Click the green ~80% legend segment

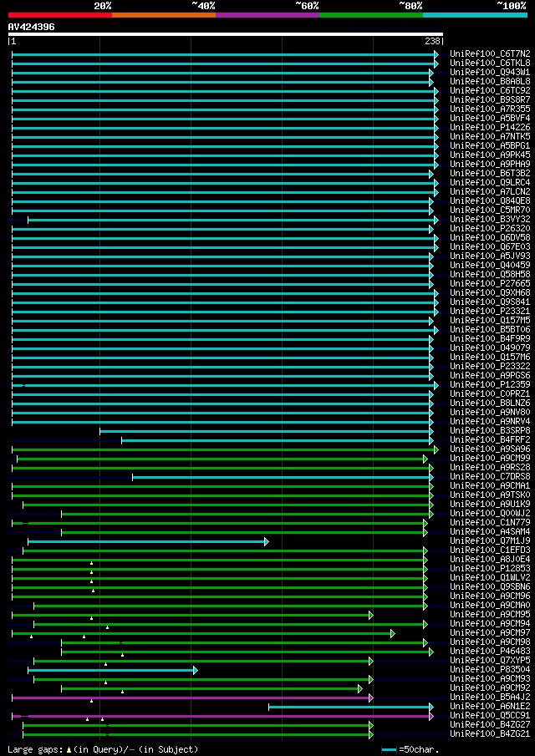coord(371,15)
